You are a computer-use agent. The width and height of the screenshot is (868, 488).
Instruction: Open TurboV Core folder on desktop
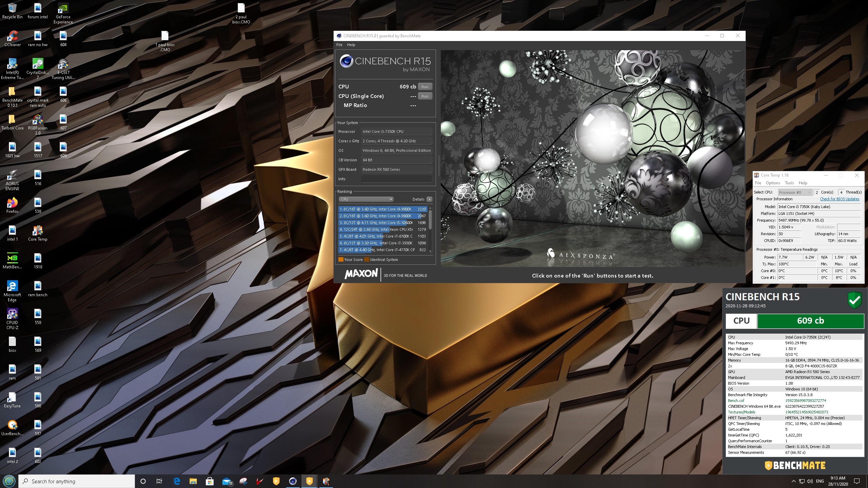(x=12, y=122)
